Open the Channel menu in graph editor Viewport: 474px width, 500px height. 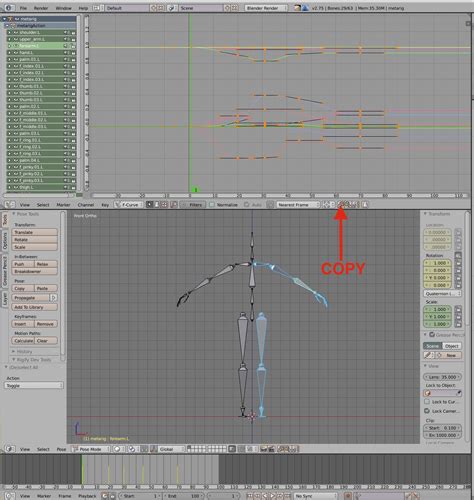click(86, 205)
